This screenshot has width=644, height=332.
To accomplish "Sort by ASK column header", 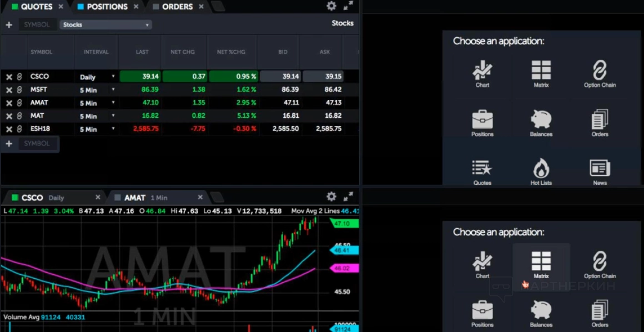I will pos(324,52).
